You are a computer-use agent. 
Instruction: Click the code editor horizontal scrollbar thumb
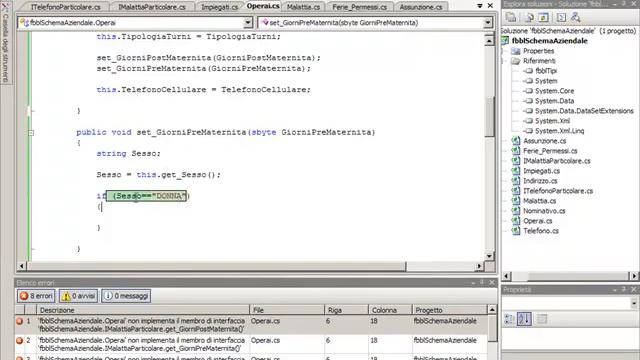click(x=216, y=266)
